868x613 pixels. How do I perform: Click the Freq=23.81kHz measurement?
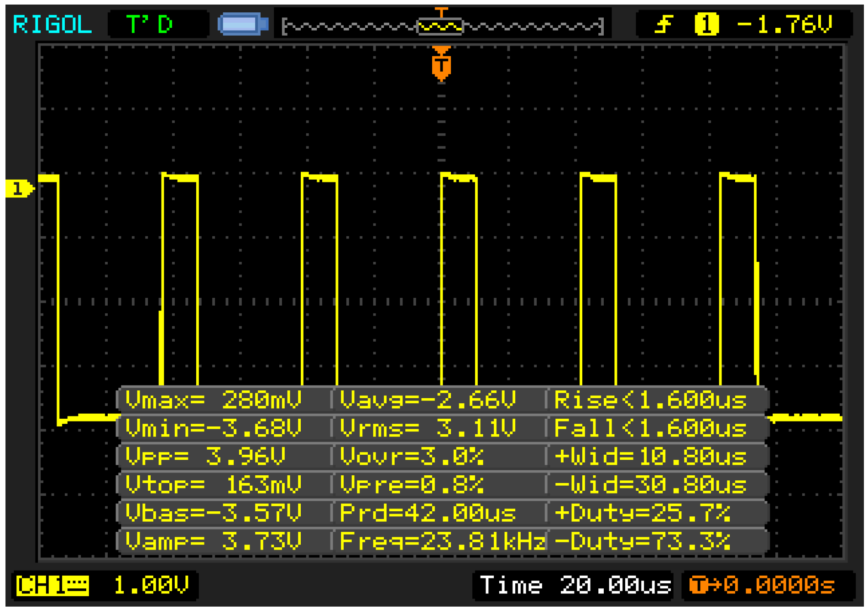(442, 541)
